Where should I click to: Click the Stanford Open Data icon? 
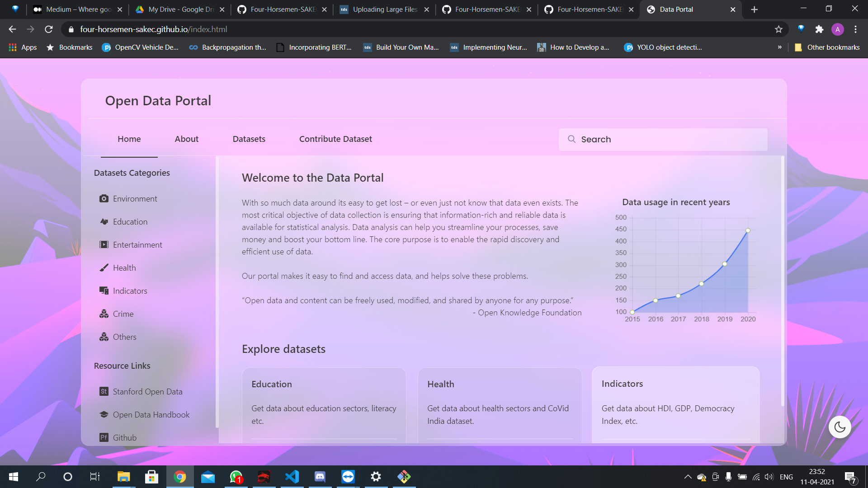point(104,392)
